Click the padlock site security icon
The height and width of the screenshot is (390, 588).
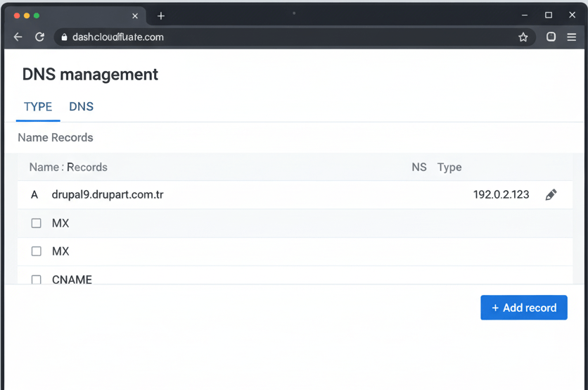(64, 37)
